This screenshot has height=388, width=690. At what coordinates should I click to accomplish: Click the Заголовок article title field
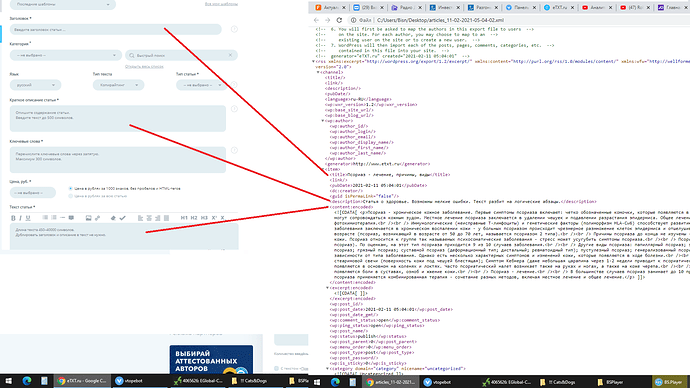116,29
